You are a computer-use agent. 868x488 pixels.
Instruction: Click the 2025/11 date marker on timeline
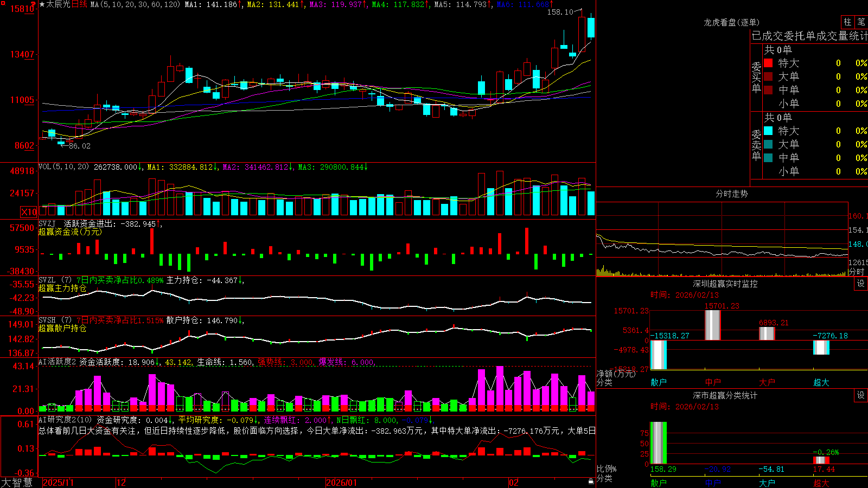[x=58, y=483]
